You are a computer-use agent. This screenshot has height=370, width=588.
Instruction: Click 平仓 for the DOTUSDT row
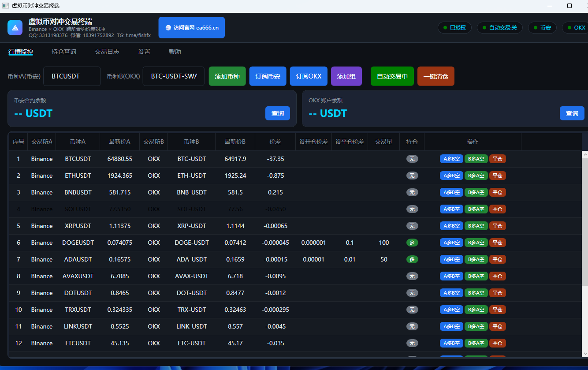tap(498, 293)
